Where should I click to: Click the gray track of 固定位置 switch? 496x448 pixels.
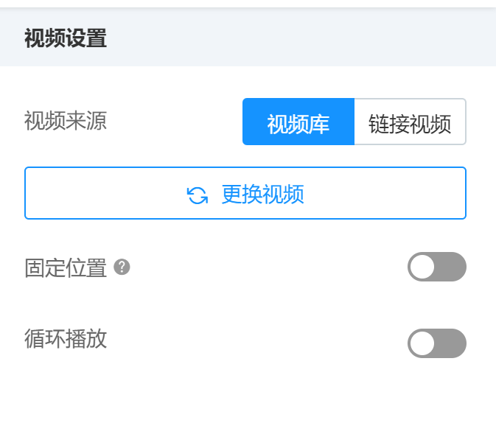pos(450,267)
